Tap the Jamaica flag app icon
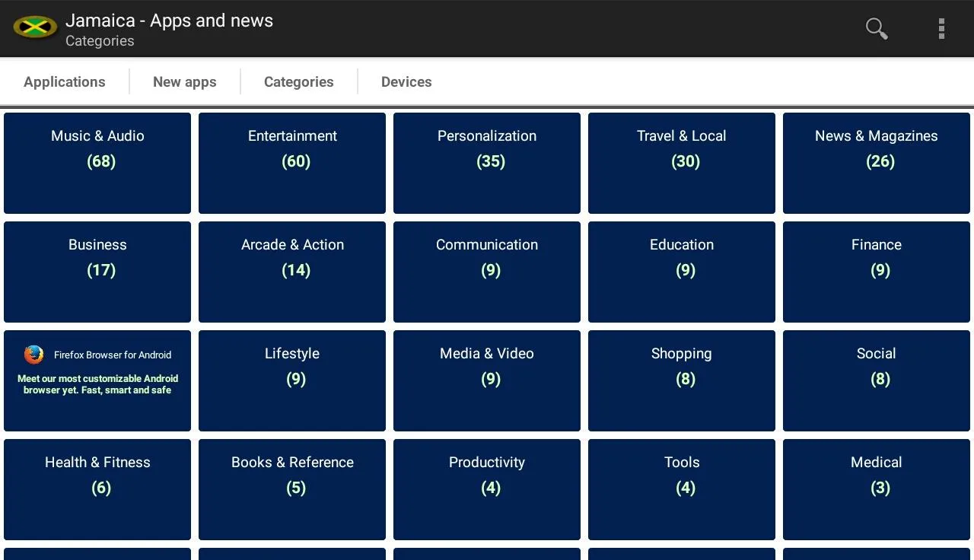This screenshot has height=560, width=974. (x=34, y=28)
